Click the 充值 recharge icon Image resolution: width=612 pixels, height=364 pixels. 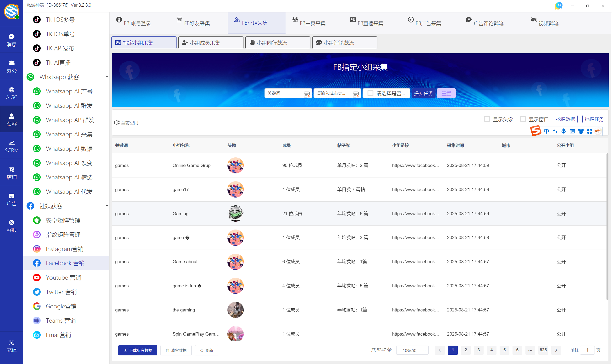click(x=11, y=346)
